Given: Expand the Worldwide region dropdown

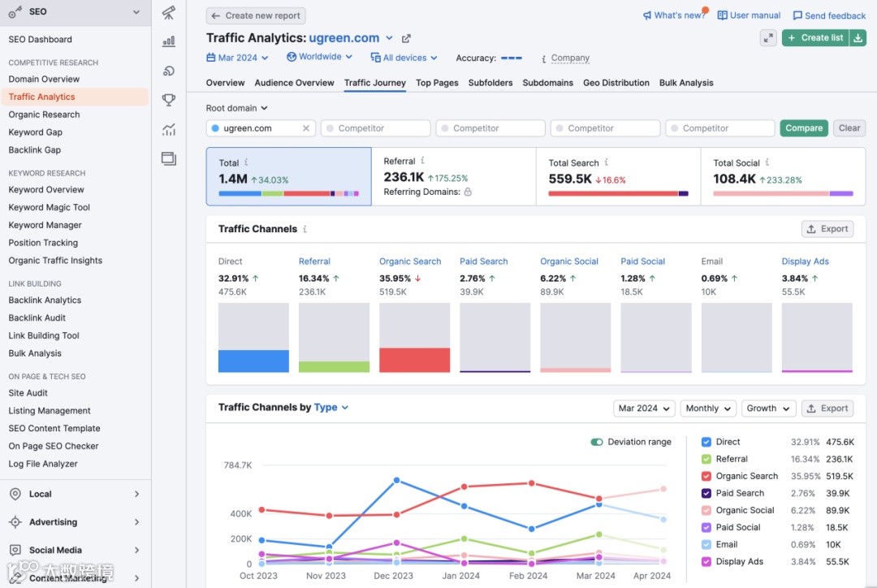Looking at the screenshot, I should point(319,57).
